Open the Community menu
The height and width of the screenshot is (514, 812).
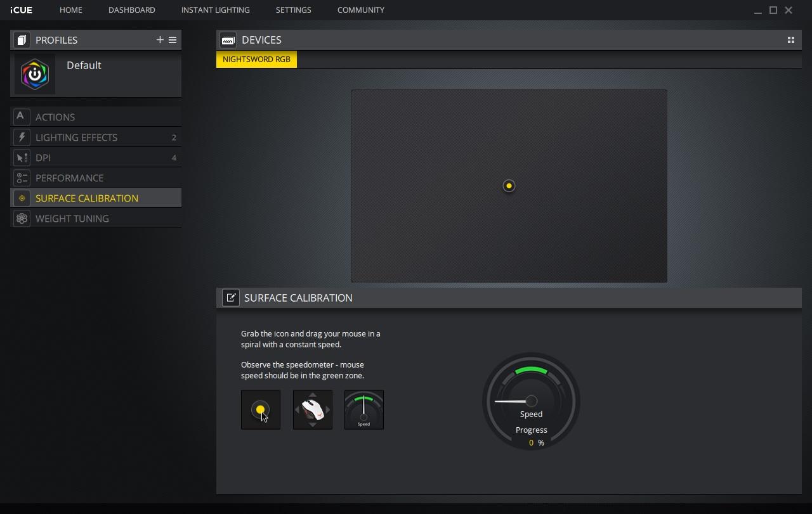point(361,10)
